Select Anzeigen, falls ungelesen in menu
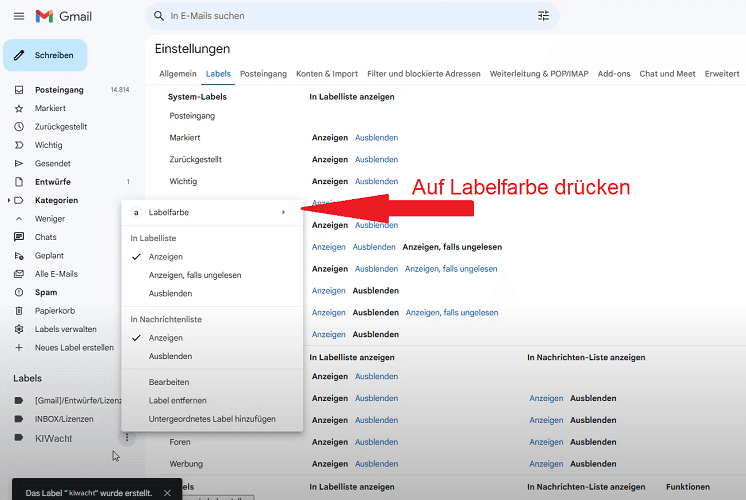 195,275
